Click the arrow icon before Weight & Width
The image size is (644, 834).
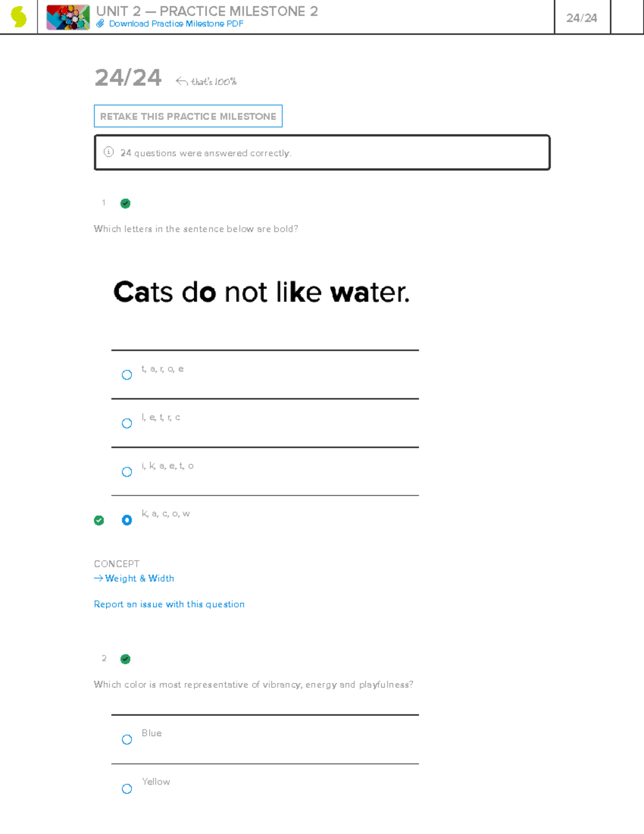click(x=98, y=578)
